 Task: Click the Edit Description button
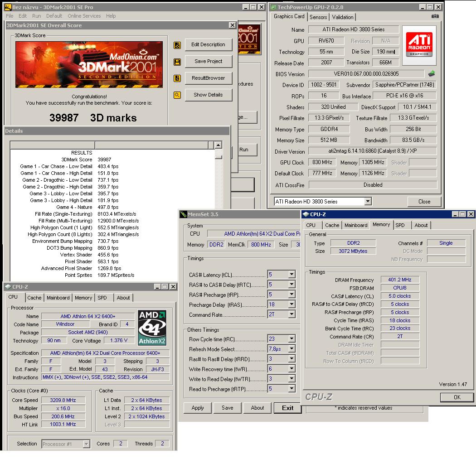pyautogui.click(x=209, y=44)
